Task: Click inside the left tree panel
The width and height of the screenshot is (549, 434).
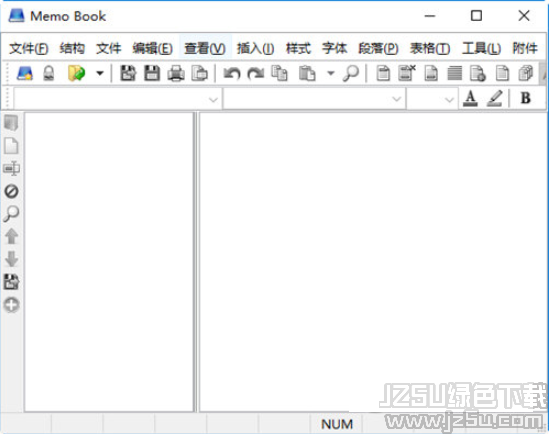Action: 109,262
